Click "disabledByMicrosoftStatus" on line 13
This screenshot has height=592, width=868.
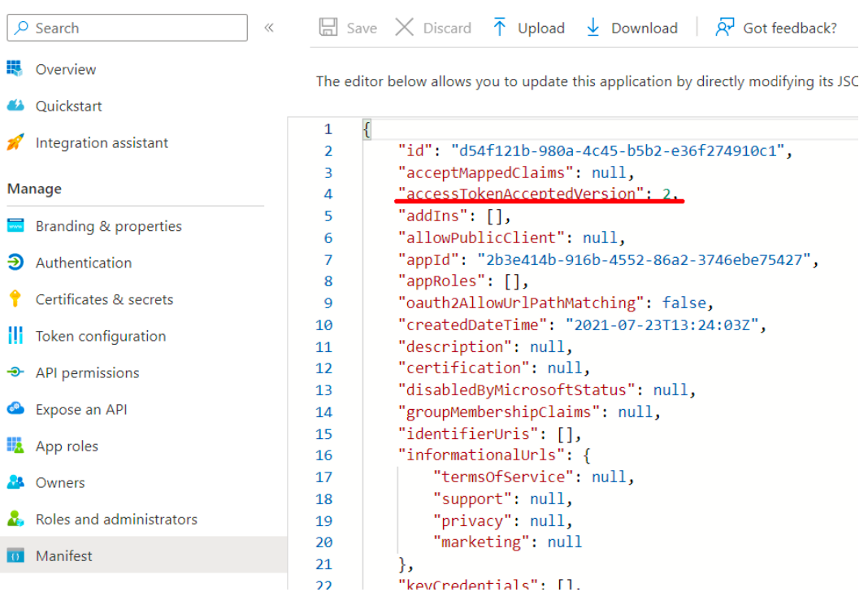pyautogui.click(x=516, y=390)
